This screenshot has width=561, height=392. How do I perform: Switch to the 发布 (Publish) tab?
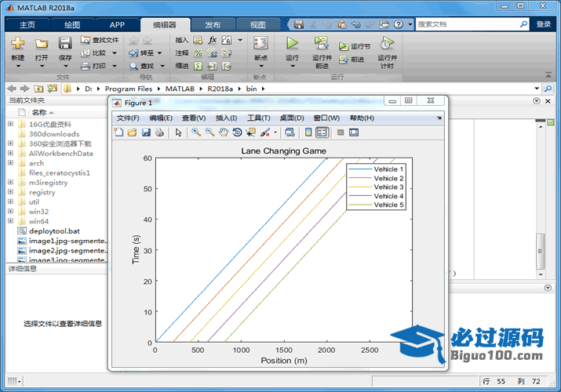click(x=213, y=24)
